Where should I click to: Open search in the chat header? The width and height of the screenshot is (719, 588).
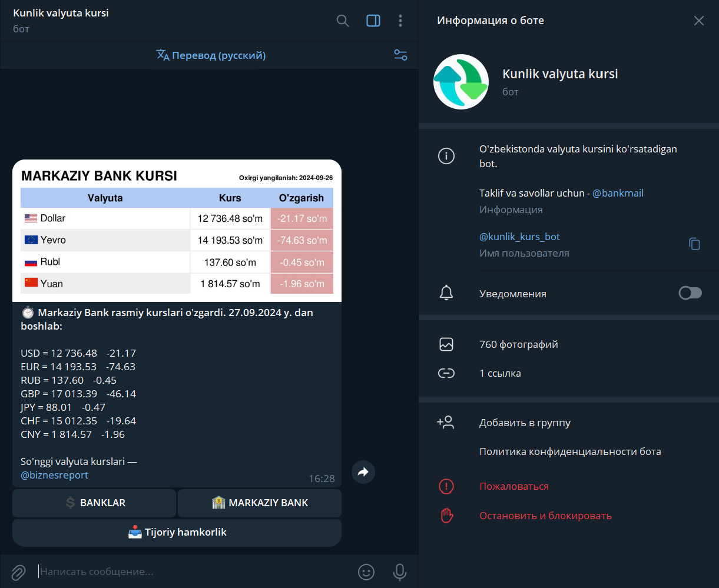click(342, 21)
